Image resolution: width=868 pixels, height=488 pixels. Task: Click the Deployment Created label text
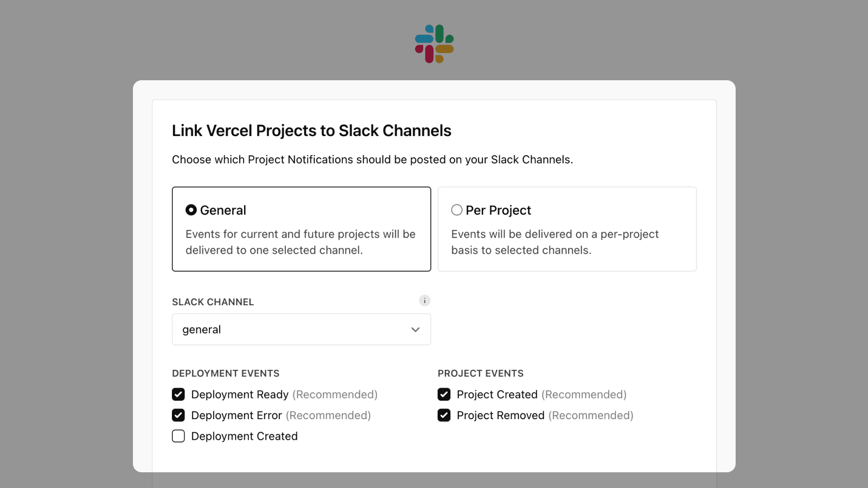tap(244, 436)
